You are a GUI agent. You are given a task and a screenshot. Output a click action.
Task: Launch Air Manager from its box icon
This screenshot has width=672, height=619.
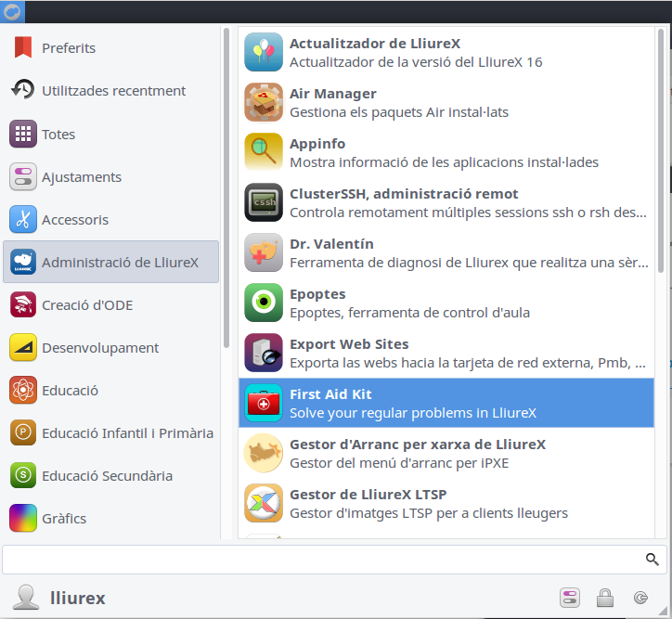point(263,103)
